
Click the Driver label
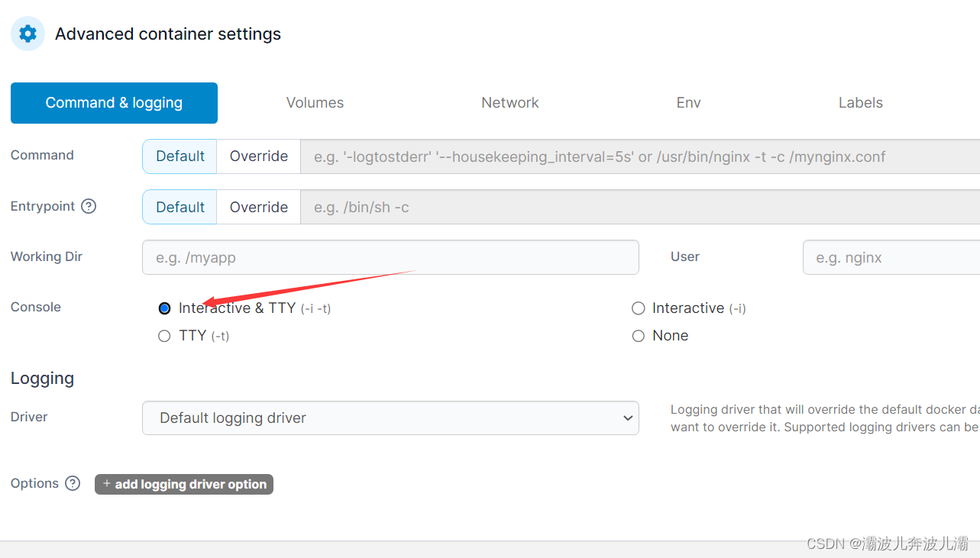pos(29,417)
